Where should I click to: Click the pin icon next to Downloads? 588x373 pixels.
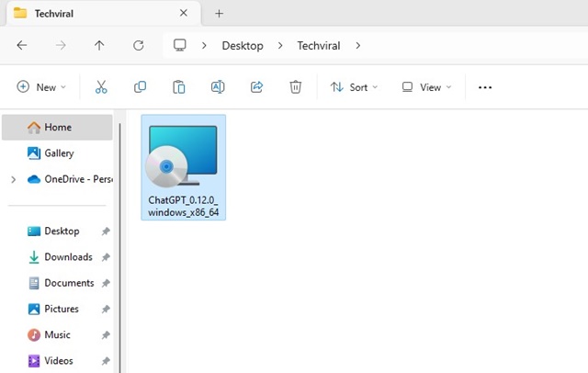[106, 257]
